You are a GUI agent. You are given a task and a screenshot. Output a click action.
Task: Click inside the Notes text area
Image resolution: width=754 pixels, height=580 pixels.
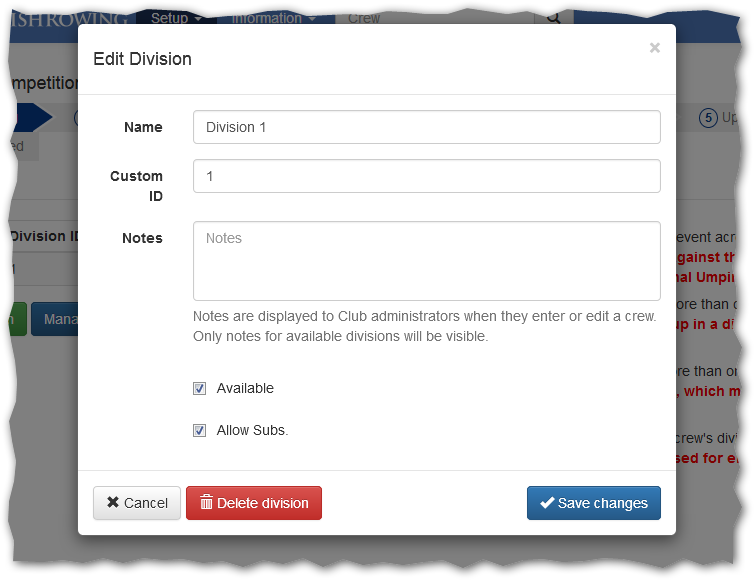point(426,261)
